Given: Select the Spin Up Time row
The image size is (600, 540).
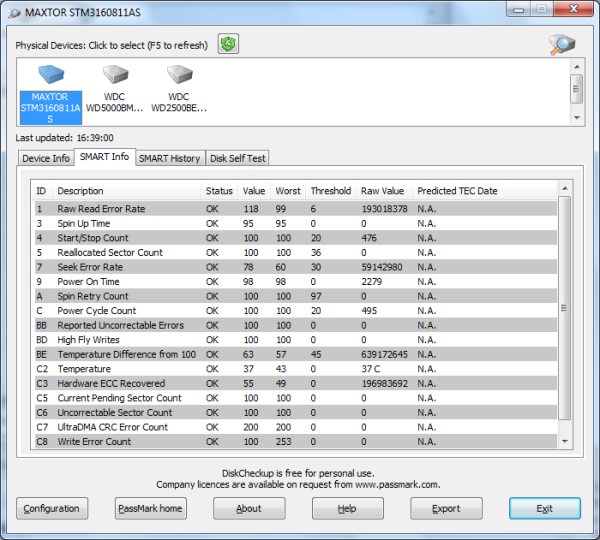Looking at the screenshot, I should [295, 223].
